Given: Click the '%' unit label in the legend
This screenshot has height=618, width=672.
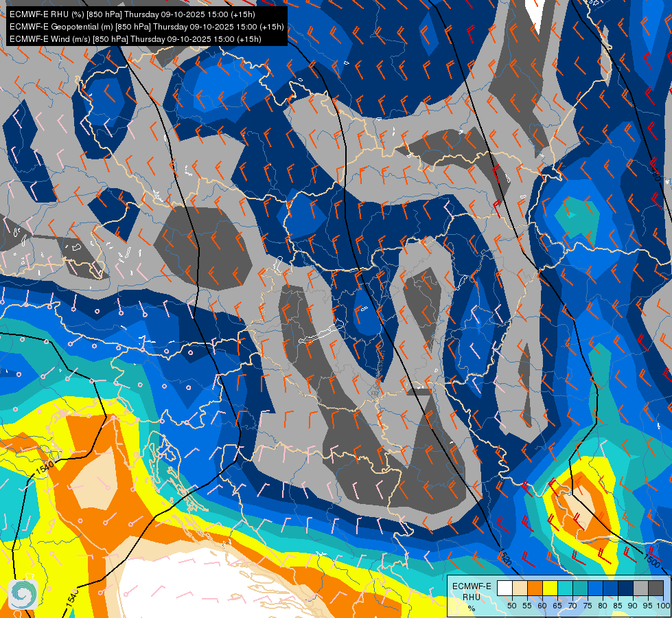Looking at the screenshot, I should click(x=472, y=608).
